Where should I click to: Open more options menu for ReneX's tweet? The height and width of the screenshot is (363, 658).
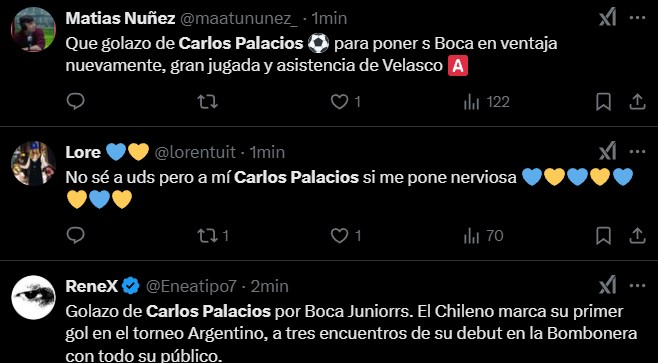point(637,286)
